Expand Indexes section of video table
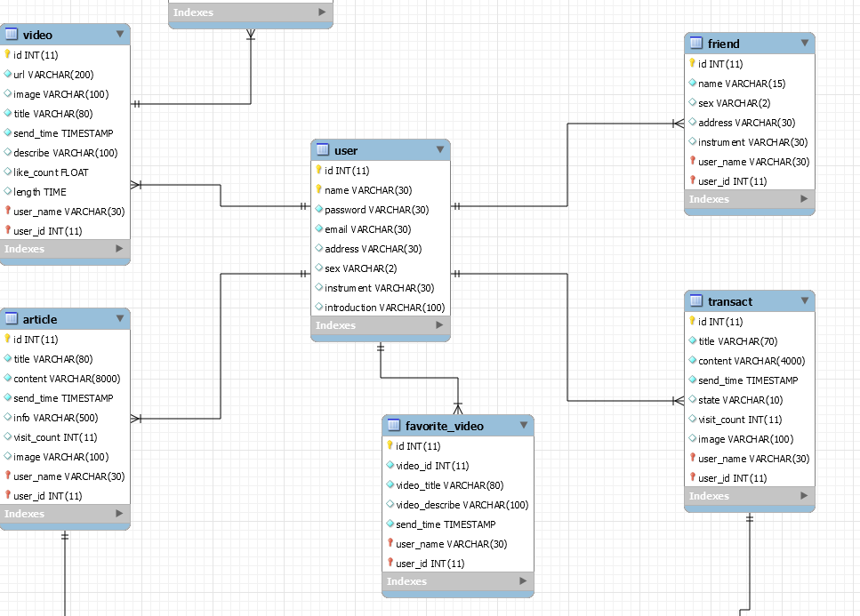The width and height of the screenshot is (860, 616). click(119, 248)
